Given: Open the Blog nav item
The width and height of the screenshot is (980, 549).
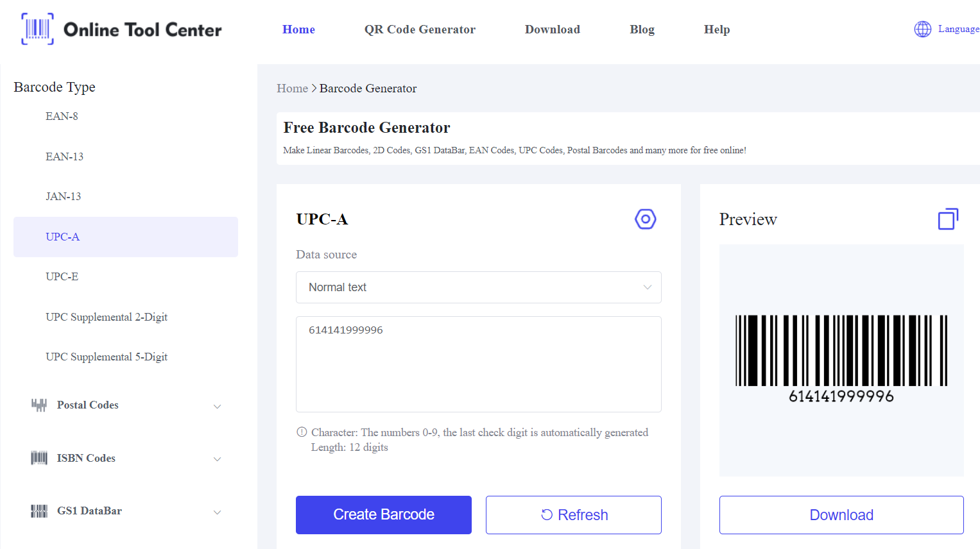Looking at the screenshot, I should click(642, 30).
